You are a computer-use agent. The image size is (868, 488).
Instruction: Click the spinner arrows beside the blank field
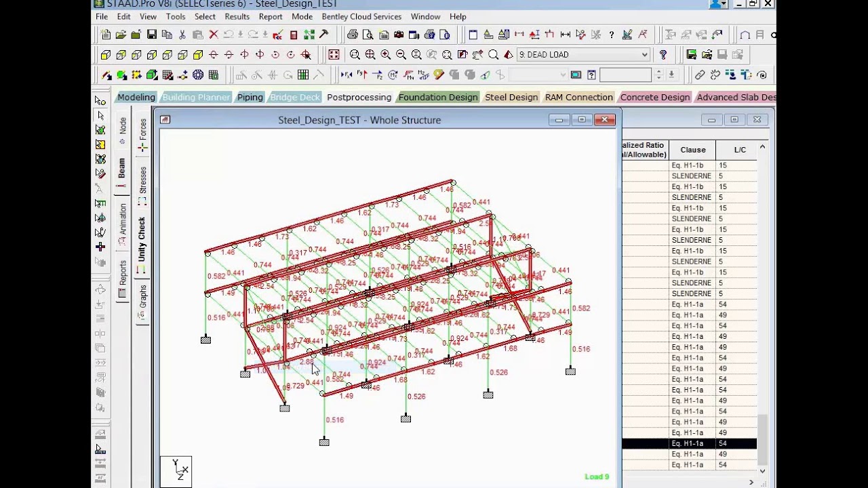click(658, 75)
